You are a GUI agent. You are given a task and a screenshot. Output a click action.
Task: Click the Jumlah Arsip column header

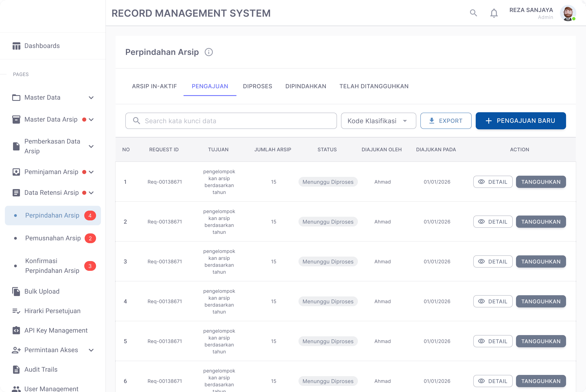(x=273, y=149)
